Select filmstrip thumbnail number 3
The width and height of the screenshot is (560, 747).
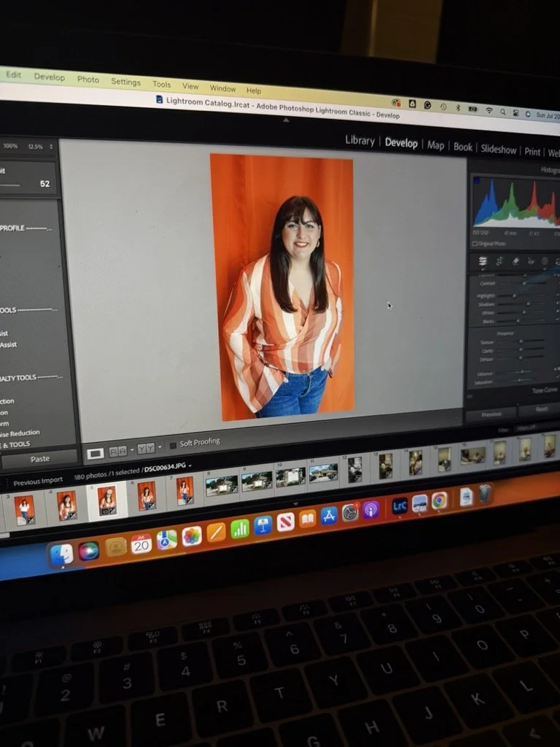pyautogui.click(x=24, y=510)
